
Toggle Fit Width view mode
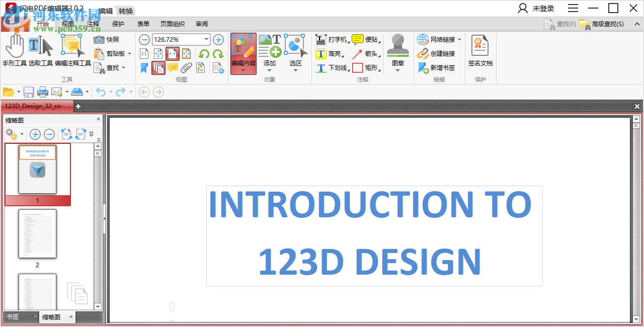(x=173, y=54)
